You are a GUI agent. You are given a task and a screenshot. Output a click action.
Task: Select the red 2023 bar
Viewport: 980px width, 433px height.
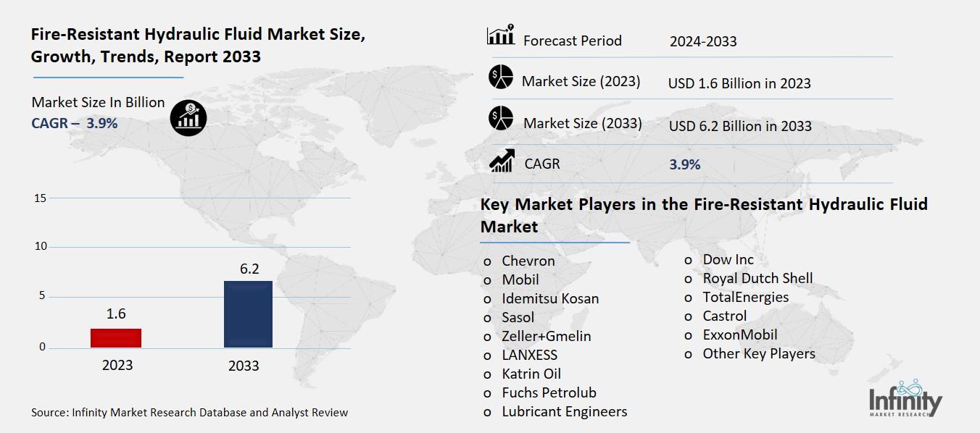point(117,338)
